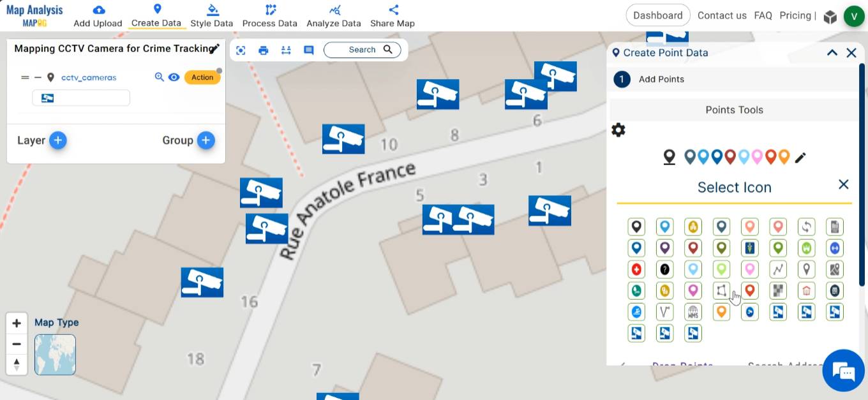Open the FAQ link

[x=763, y=15]
